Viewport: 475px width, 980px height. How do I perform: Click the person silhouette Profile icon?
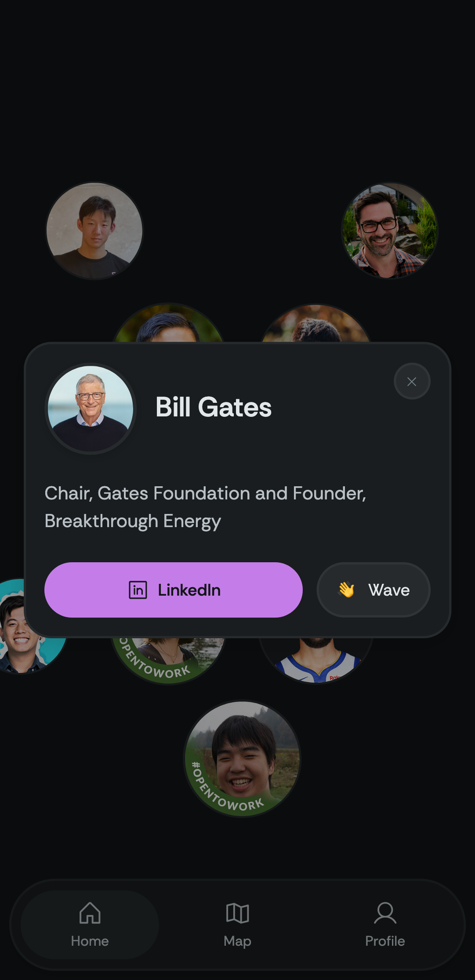click(385, 913)
